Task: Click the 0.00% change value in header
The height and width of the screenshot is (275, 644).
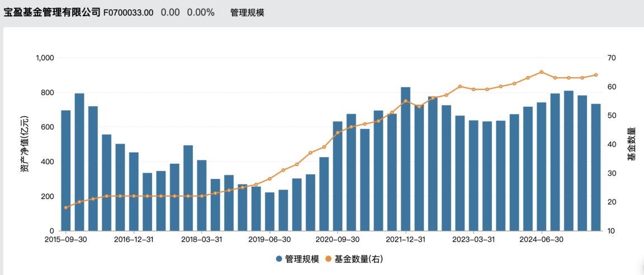Action: pos(201,12)
